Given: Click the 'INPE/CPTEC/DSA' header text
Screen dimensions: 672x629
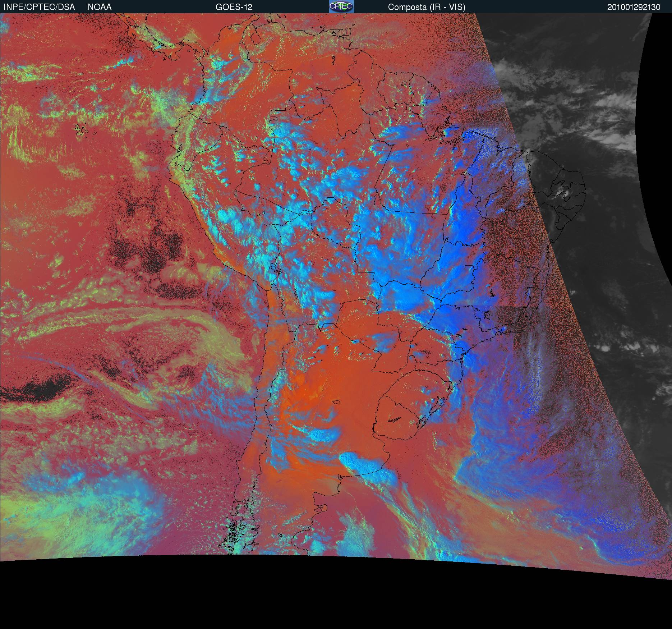Looking at the screenshot, I should click(39, 7).
